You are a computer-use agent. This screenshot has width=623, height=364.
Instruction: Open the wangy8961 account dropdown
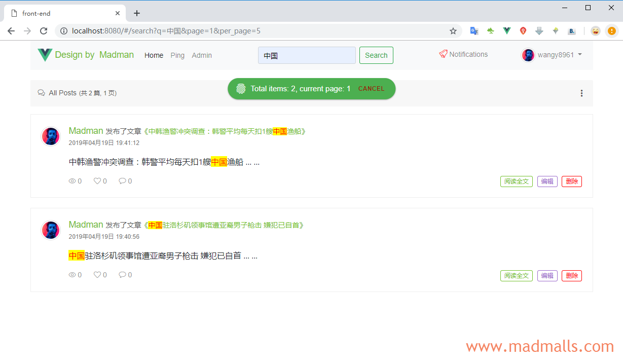click(552, 55)
